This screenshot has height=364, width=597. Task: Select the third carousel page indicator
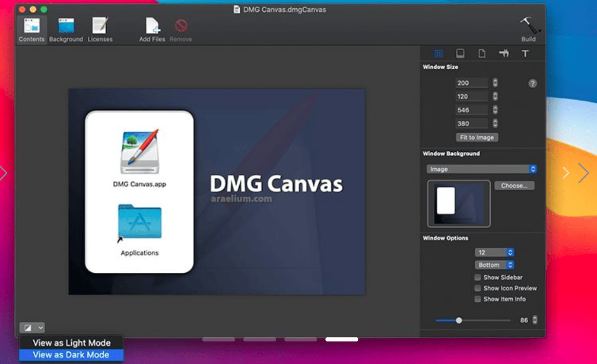[x=301, y=339]
